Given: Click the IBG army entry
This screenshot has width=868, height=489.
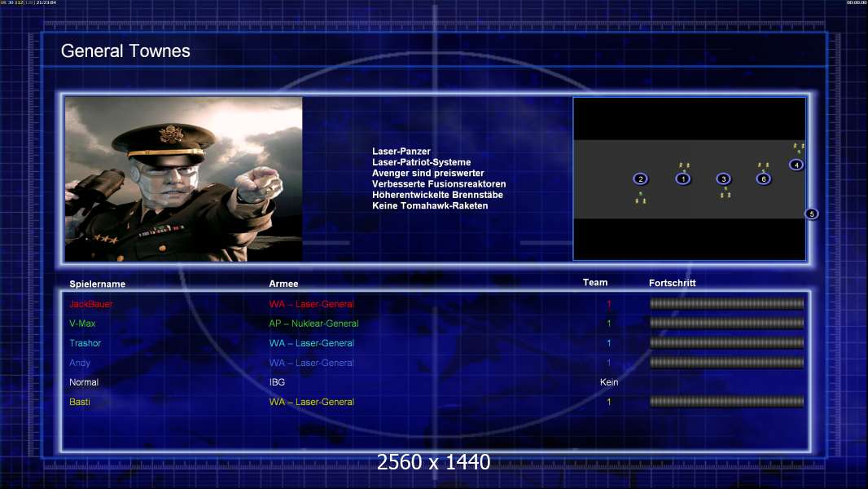Looking at the screenshot, I should [x=277, y=382].
